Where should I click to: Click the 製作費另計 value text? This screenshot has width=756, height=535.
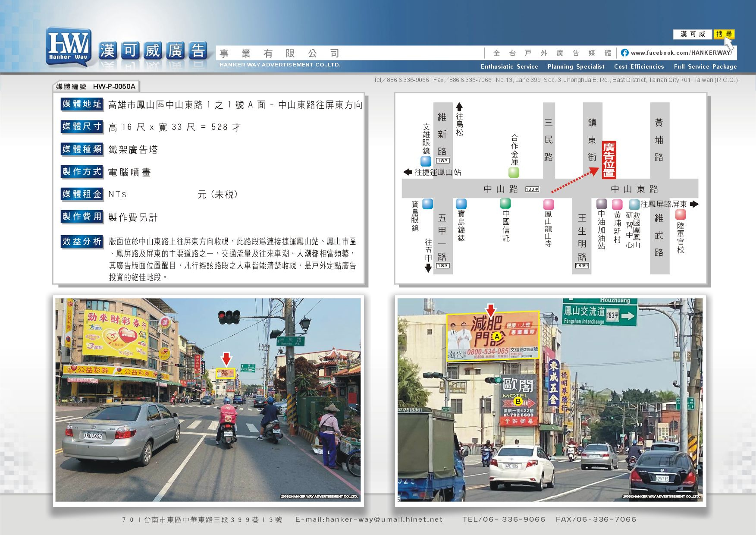[133, 217]
